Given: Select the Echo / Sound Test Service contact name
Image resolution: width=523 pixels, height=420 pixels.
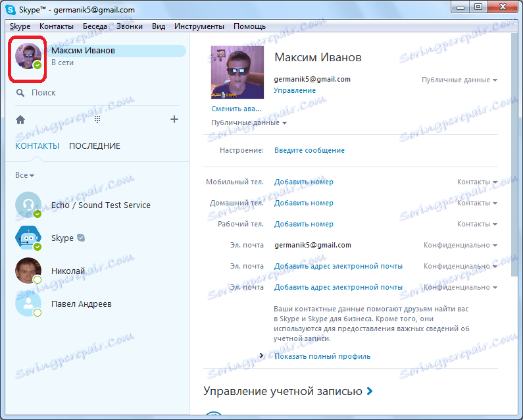Looking at the screenshot, I should (101, 205).
